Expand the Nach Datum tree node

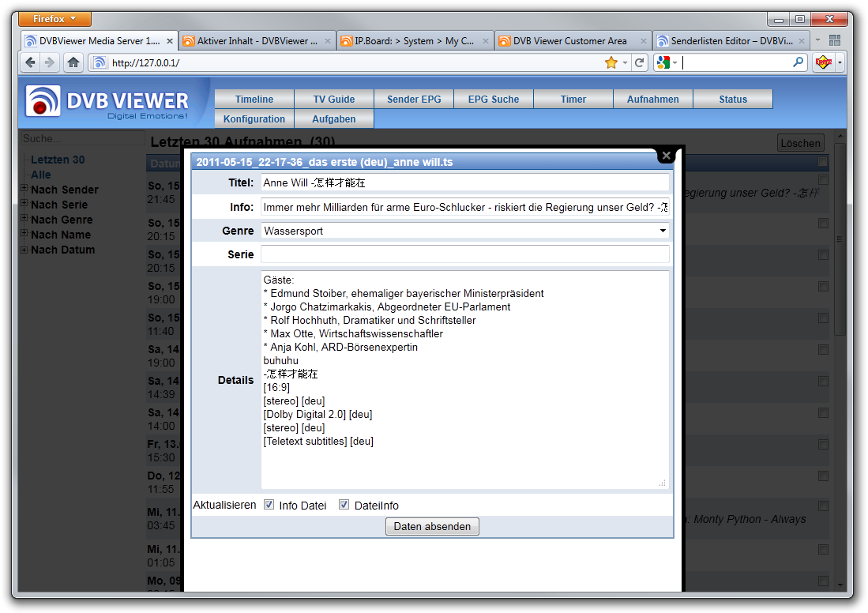click(x=24, y=250)
